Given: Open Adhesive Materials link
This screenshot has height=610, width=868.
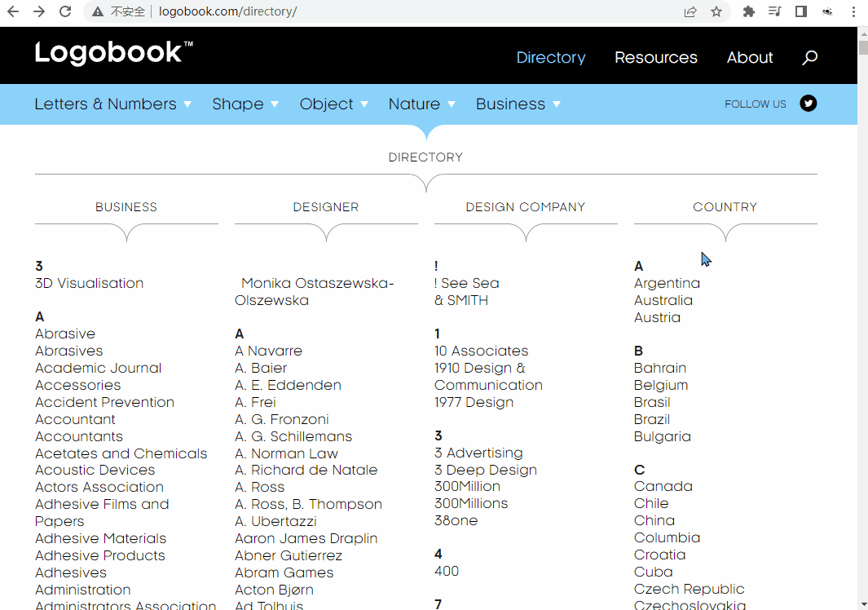Looking at the screenshot, I should pos(101,538).
